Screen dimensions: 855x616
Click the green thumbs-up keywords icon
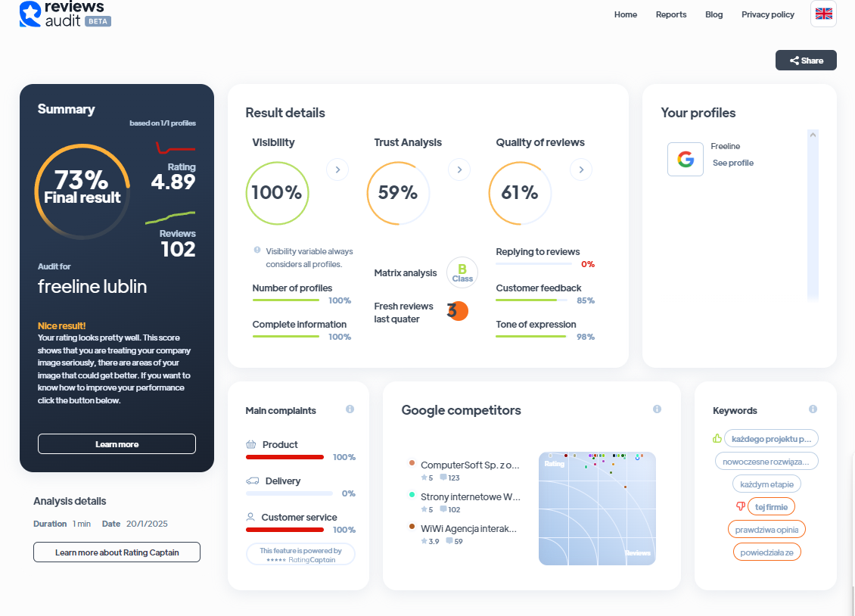click(717, 438)
